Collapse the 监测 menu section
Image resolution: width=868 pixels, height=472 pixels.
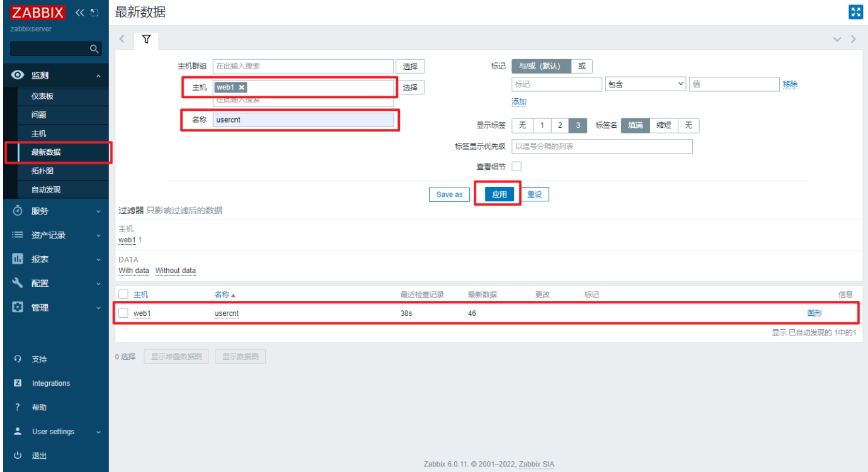pos(98,76)
